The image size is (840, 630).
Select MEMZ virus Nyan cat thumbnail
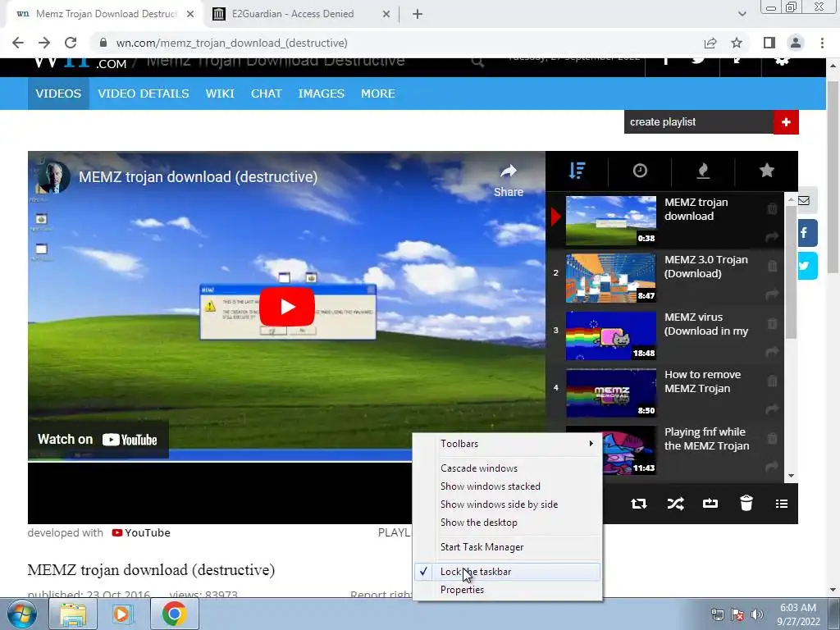tap(610, 336)
